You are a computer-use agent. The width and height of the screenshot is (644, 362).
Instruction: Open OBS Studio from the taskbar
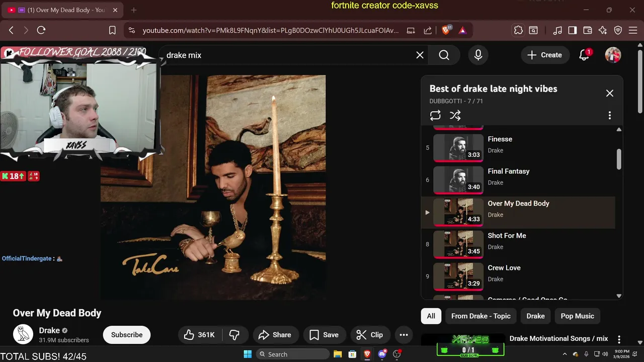397,354
